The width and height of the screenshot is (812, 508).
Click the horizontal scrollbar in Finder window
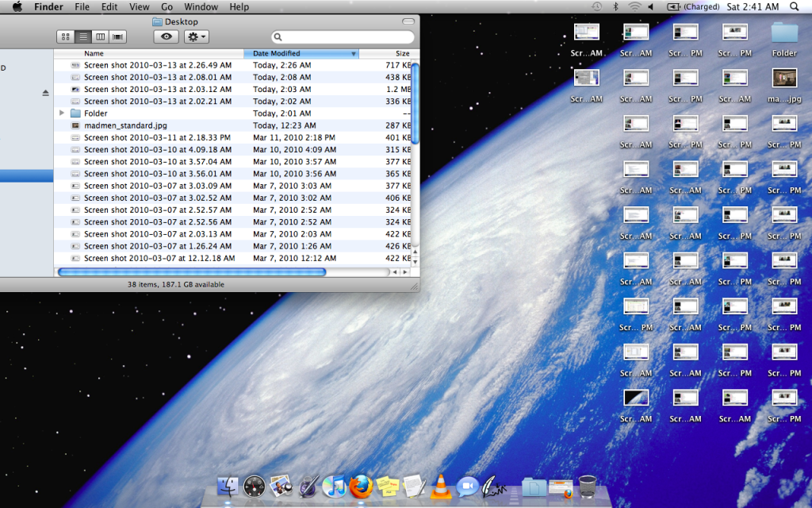192,271
